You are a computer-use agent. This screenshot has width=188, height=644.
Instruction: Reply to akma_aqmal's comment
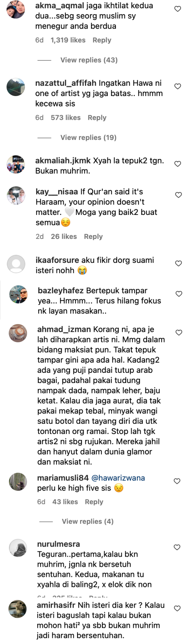102,40
